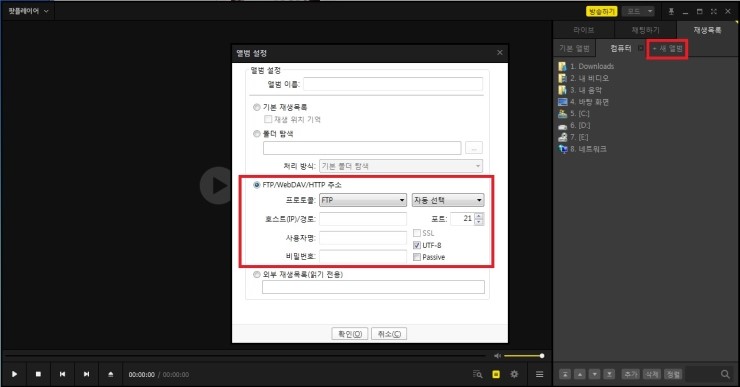Open the hamburger menu icon

pos(539,374)
